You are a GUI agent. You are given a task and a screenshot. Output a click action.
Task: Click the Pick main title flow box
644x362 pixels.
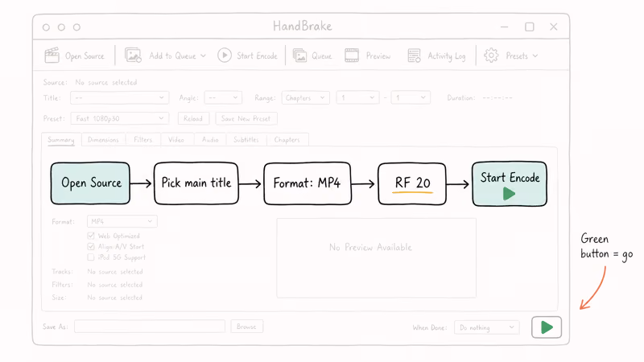[196, 183]
